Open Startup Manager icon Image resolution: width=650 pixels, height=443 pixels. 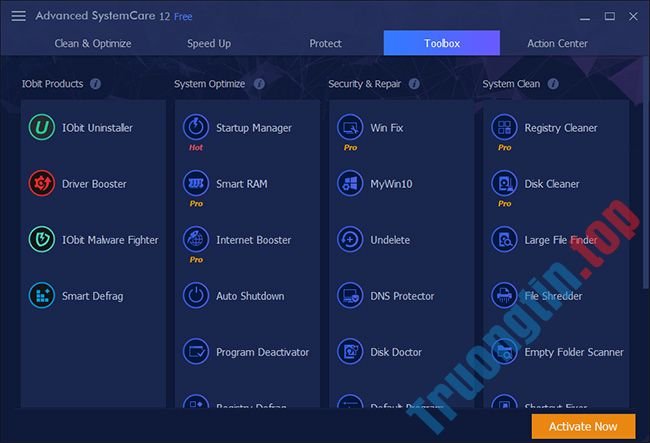[x=196, y=127]
